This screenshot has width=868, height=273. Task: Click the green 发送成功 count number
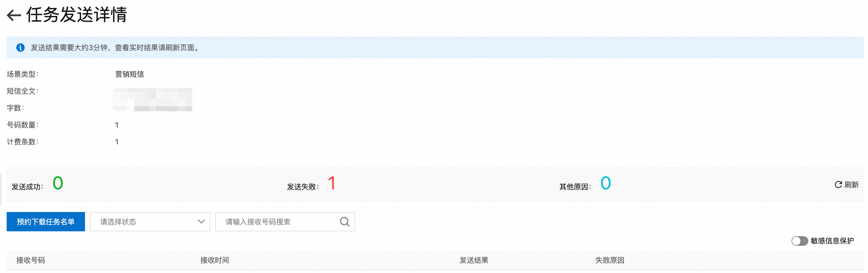[58, 183]
